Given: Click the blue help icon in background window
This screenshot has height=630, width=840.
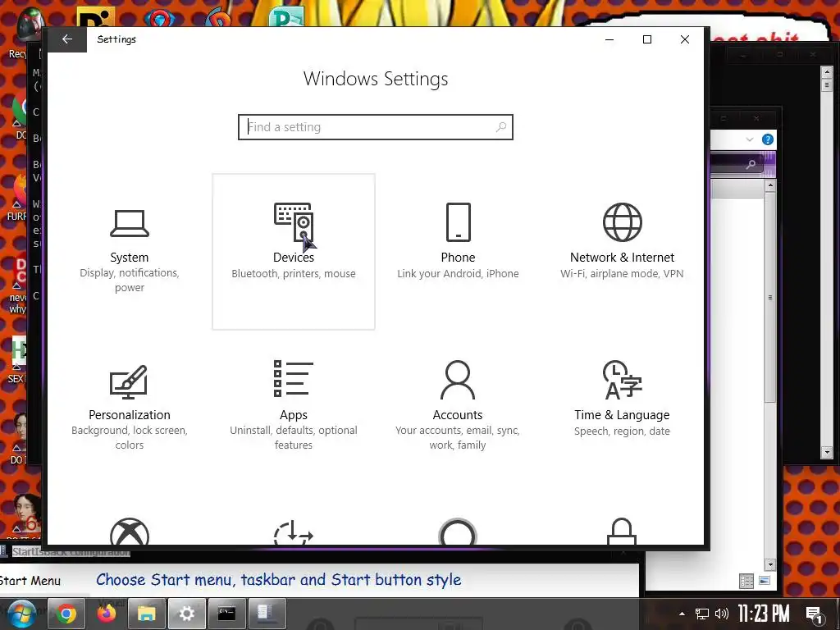Looking at the screenshot, I should click(x=768, y=139).
